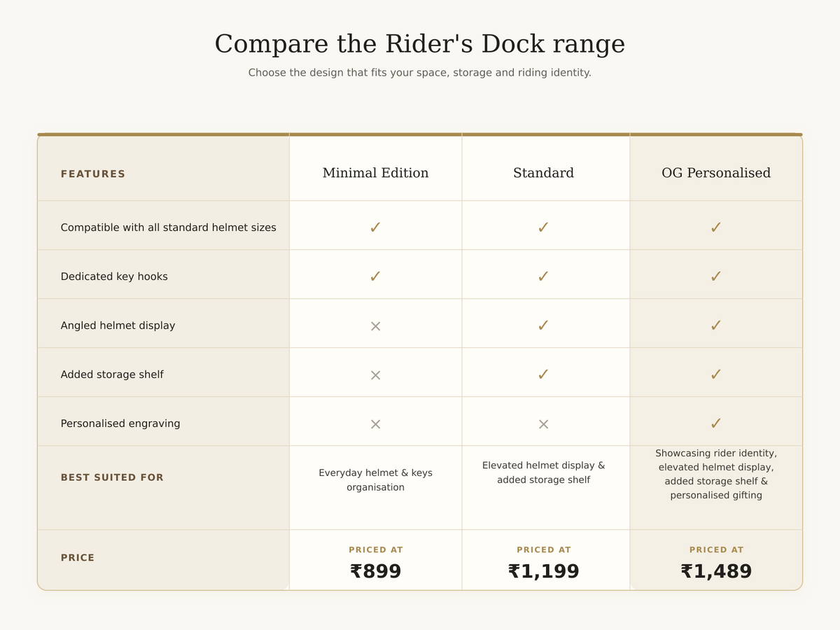The height and width of the screenshot is (630, 840).
Task: Click 'Everyday helmet & keys organisation' text
Action: point(375,480)
